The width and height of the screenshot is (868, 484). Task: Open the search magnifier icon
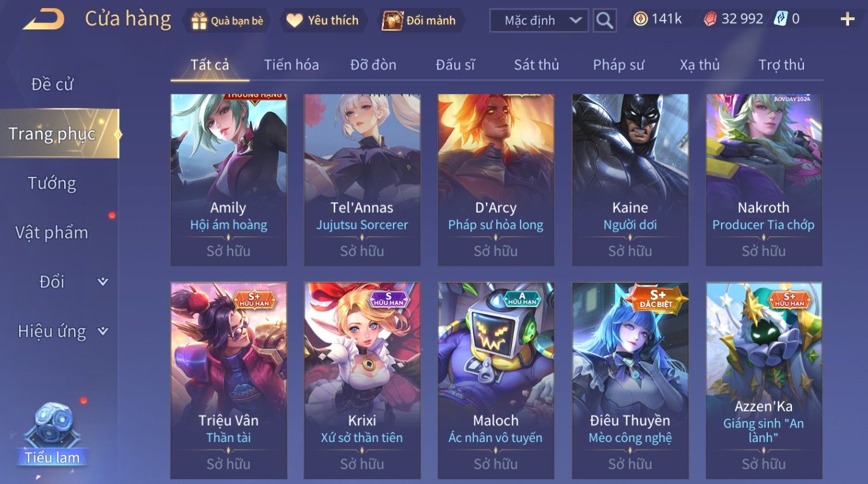(x=605, y=20)
